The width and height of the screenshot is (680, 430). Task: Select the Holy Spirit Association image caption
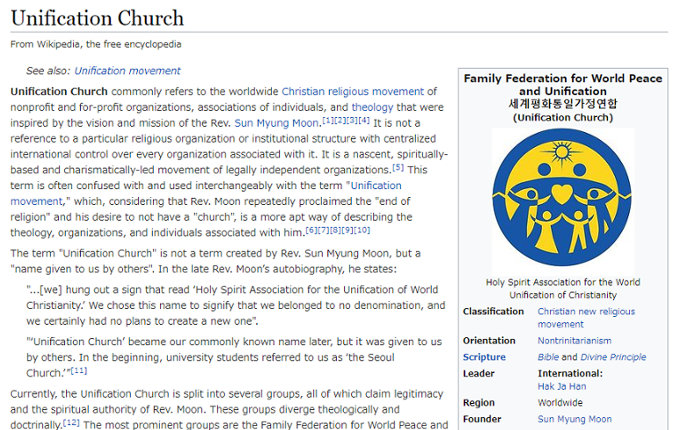point(563,289)
